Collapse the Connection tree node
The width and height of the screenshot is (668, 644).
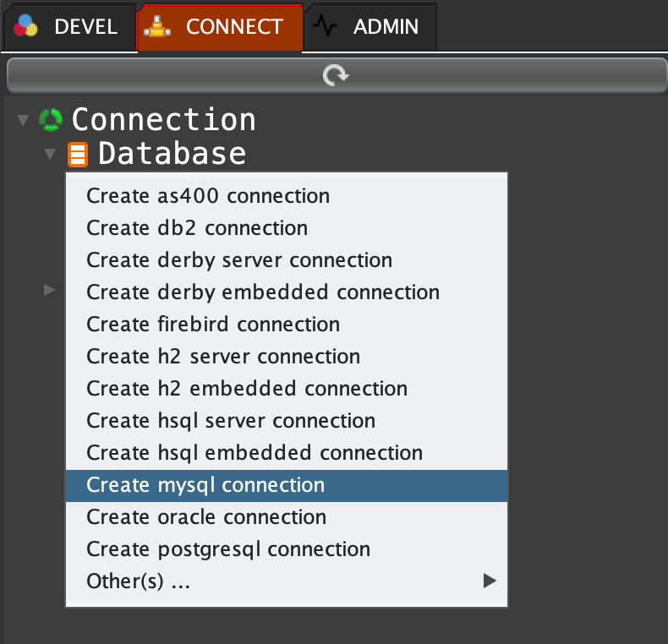(22, 120)
